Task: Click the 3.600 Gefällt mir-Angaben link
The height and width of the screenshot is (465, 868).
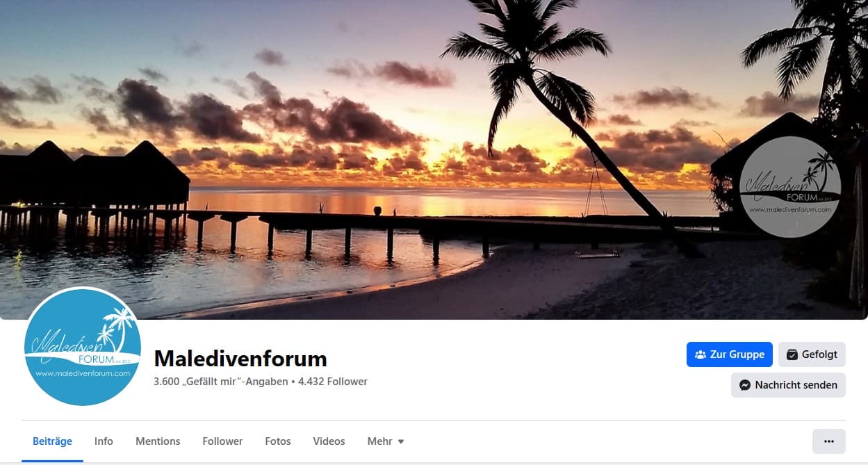Action: 221,382
